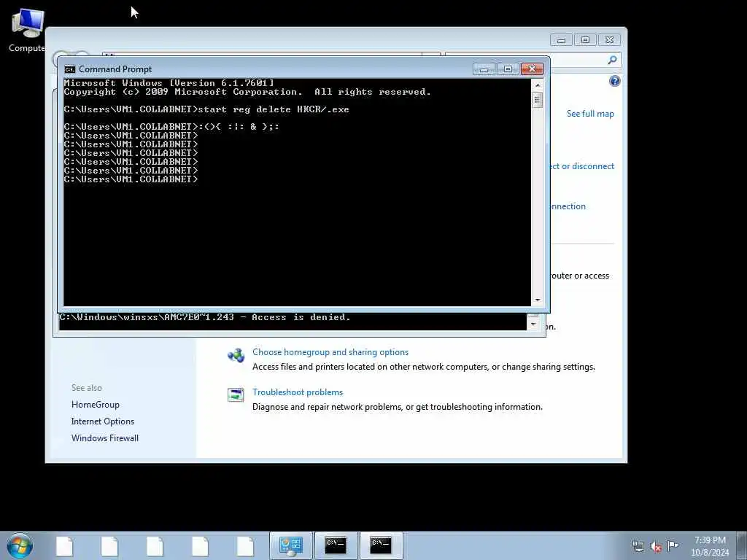
Task: Switch to first Command Prompt taskbar button
Action: [336, 545]
